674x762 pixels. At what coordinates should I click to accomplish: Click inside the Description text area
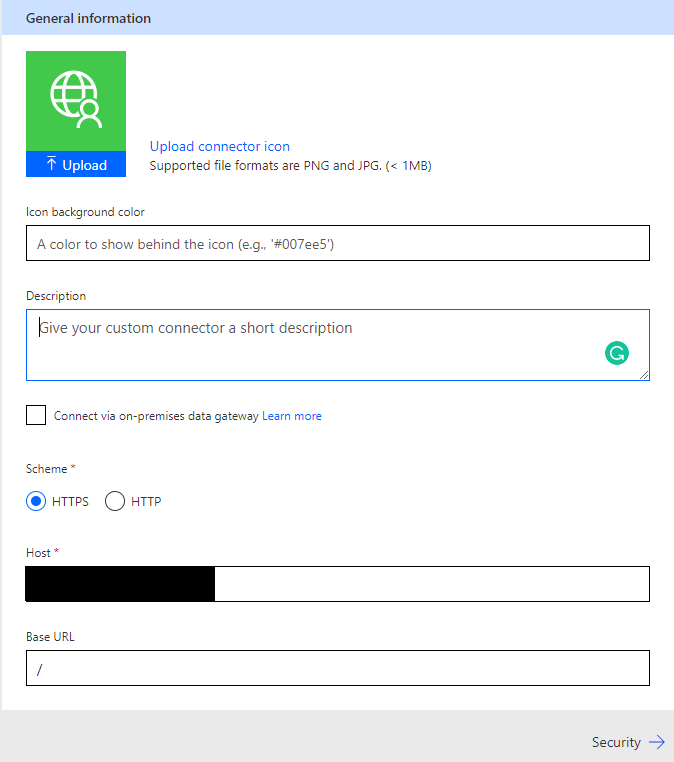click(338, 345)
